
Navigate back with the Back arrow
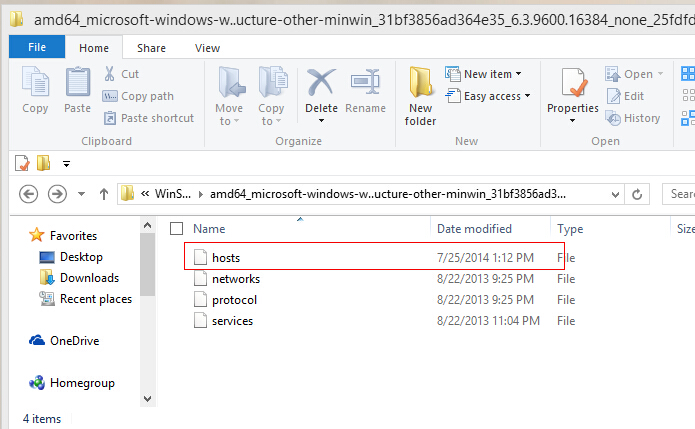(29, 193)
